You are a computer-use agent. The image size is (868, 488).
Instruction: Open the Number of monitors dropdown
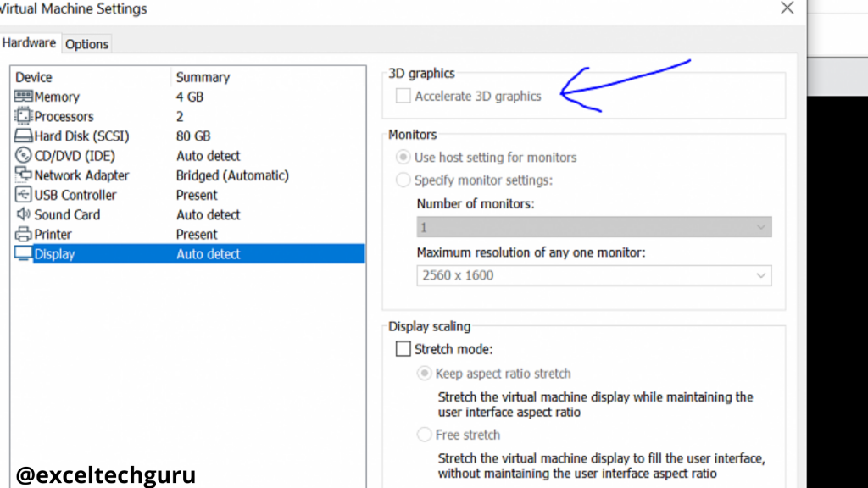594,227
